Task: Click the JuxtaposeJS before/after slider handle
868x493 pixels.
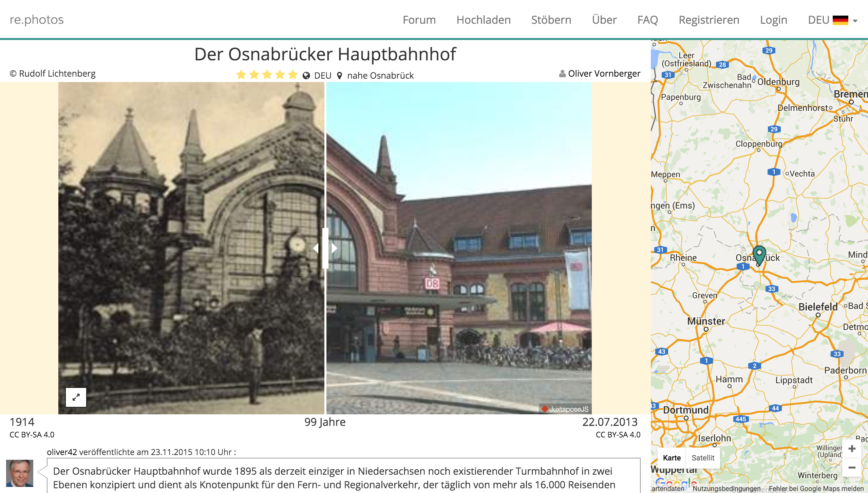Action: 325,248
